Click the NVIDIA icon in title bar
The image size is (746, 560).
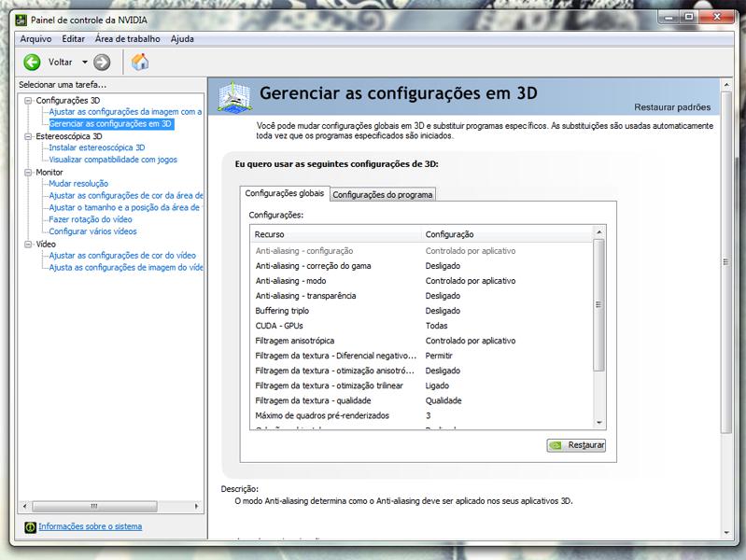coord(21,20)
